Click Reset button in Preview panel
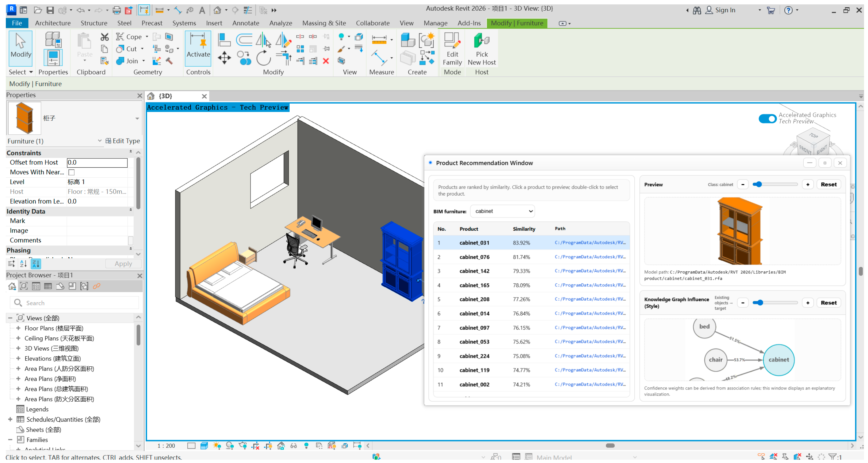This screenshot has height=463, width=868. click(828, 184)
